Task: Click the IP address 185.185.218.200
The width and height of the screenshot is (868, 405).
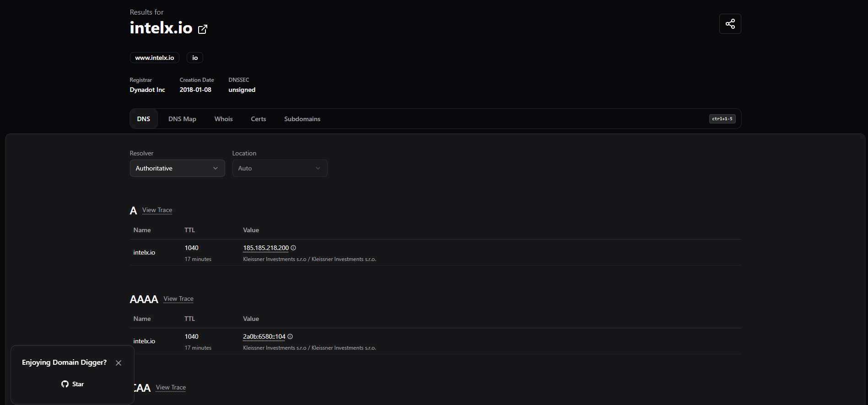Action: (266, 248)
